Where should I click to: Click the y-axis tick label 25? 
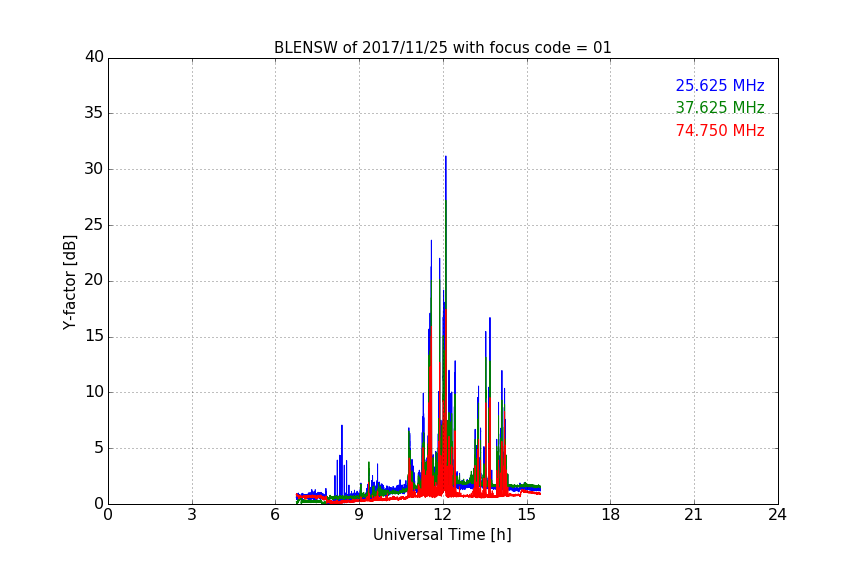click(x=94, y=224)
